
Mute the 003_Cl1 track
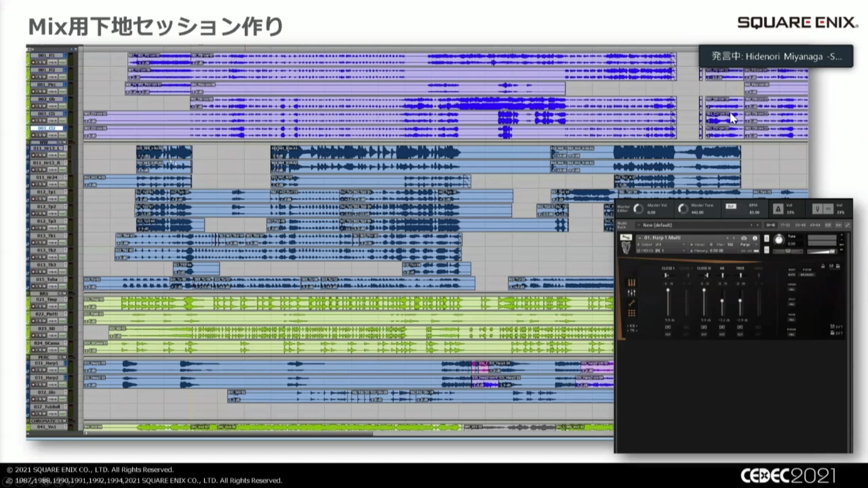click(x=44, y=121)
